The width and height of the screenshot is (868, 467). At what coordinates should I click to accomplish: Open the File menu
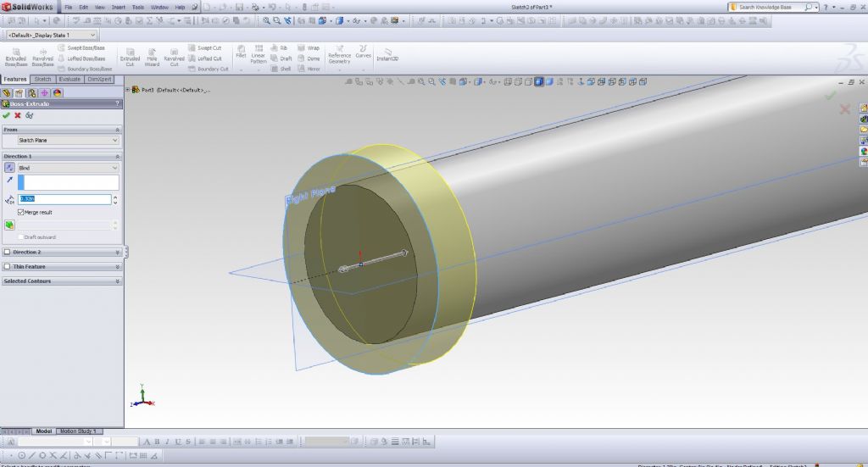(69, 8)
